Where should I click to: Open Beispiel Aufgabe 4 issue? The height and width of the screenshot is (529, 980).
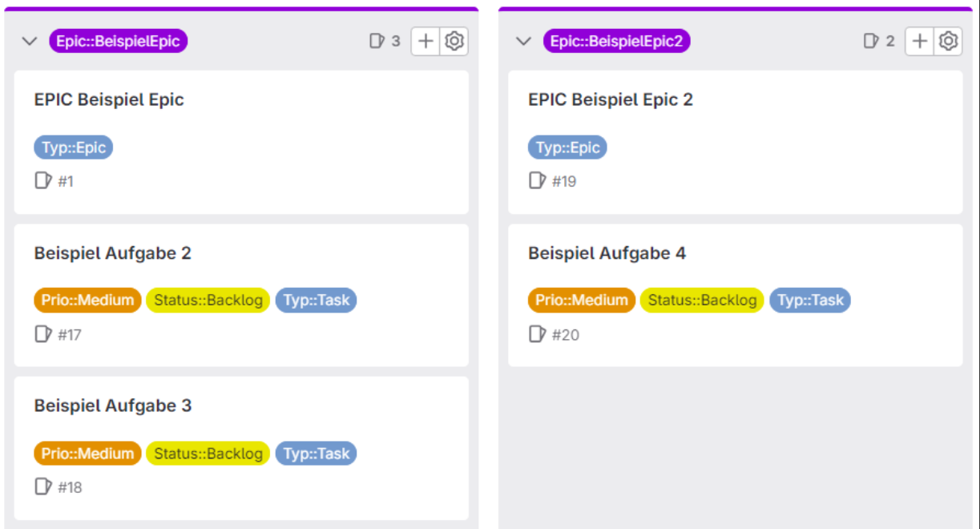[x=607, y=253]
